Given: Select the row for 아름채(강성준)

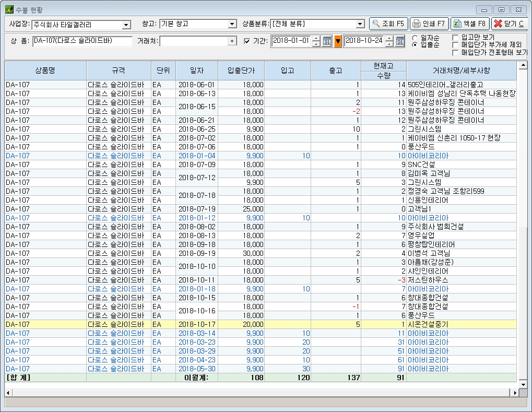Looking at the screenshot, I should click(x=261, y=262).
